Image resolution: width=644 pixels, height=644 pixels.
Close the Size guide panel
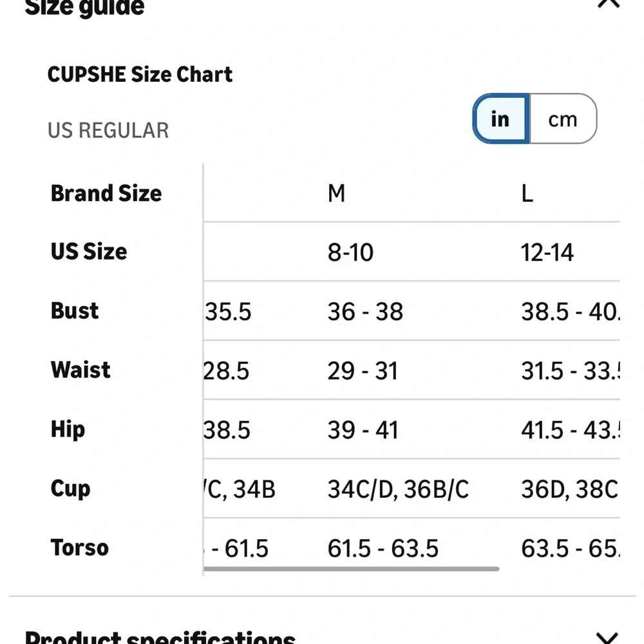609,3
